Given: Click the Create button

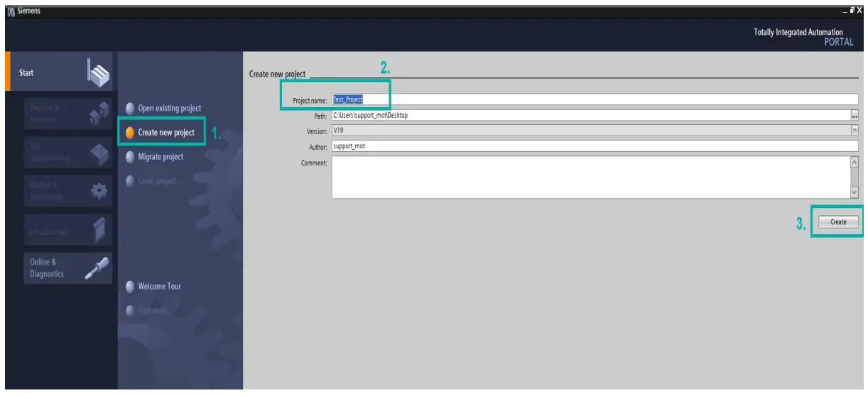Looking at the screenshot, I should coord(838,222).
